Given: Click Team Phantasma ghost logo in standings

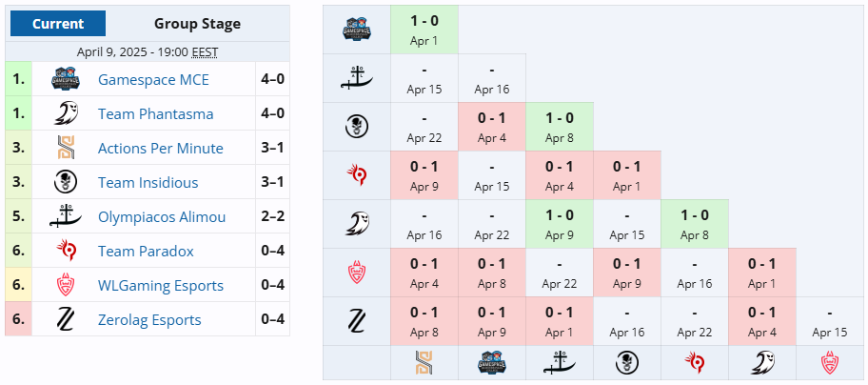Looking at the screenshot, I should (x=66, y=113).
